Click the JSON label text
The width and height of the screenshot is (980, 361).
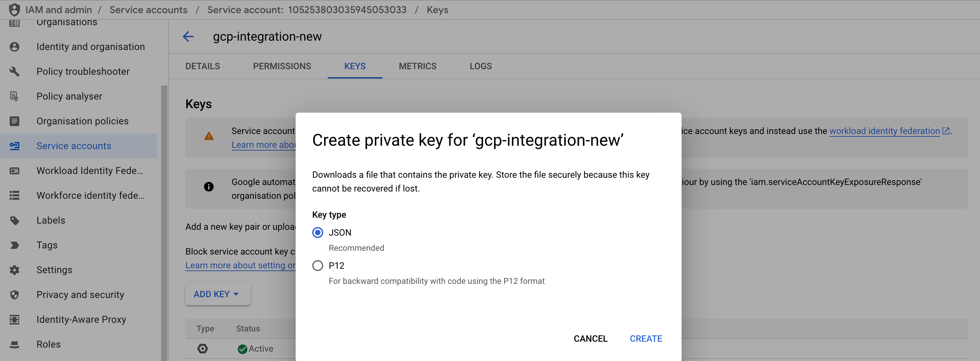340,233
